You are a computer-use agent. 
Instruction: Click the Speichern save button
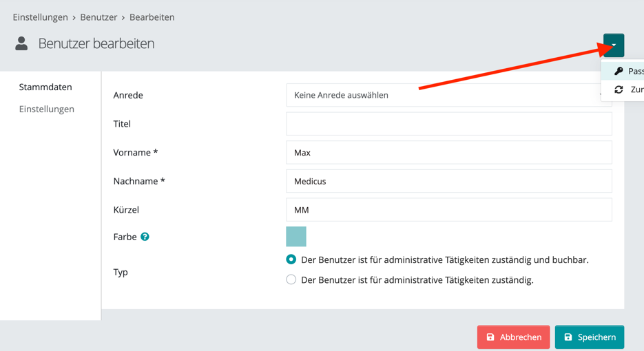click(590, 337)
